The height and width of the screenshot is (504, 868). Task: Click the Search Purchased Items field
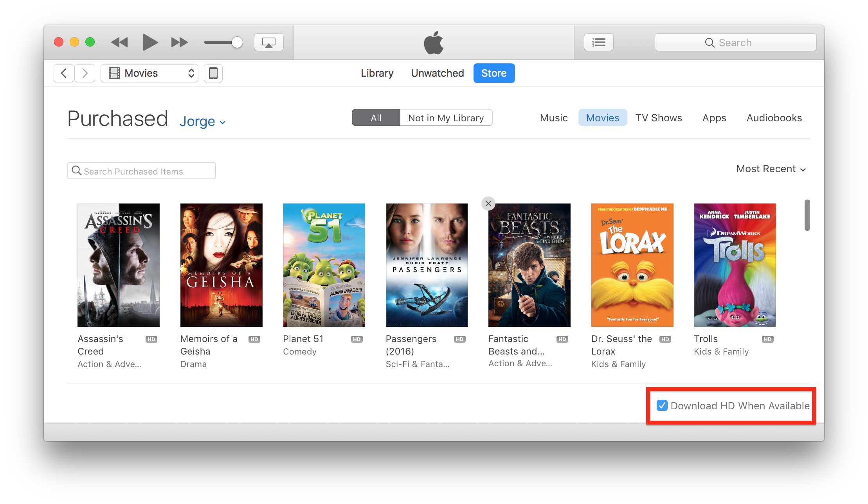[x=142, y=171]
